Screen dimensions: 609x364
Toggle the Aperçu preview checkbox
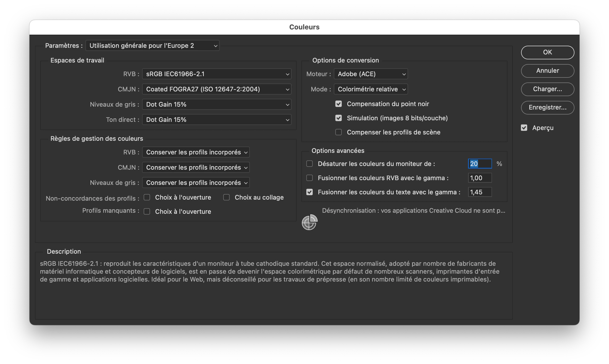[x=524, y=128]
